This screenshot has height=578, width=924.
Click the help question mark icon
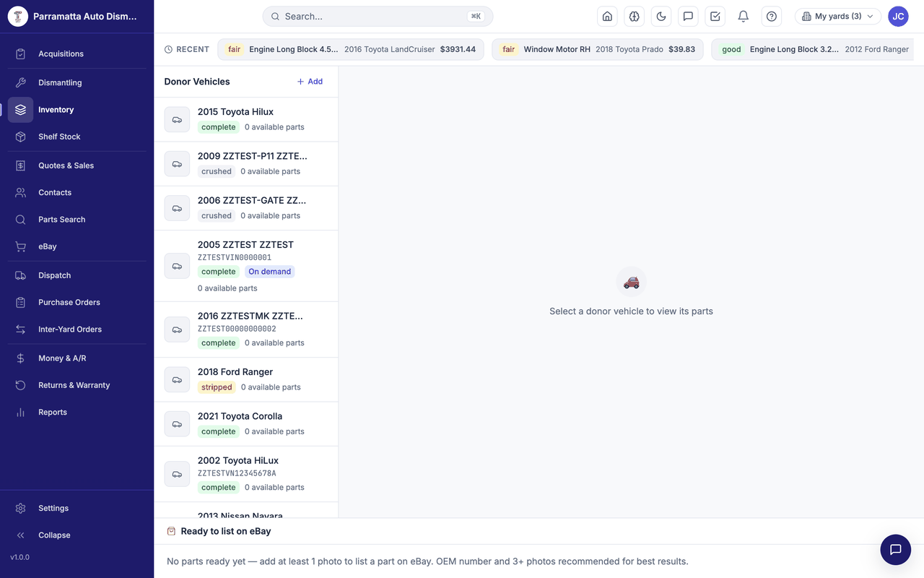[x=772, y=16]
